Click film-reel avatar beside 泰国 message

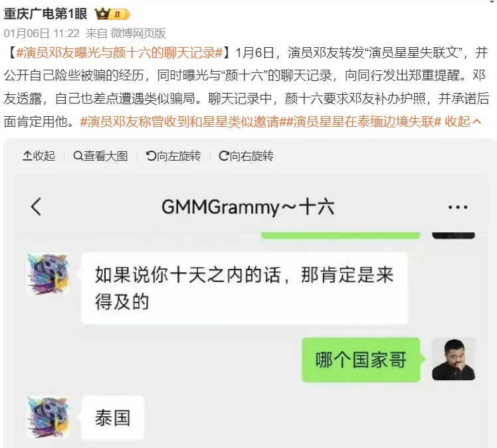pyautogui.click(x=49, y=417)
